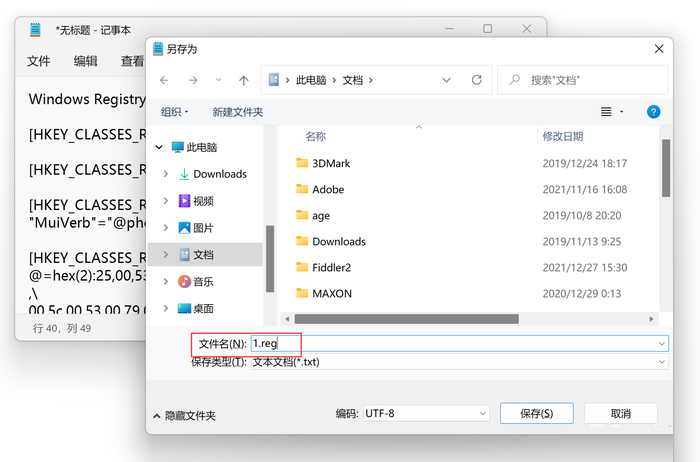Image resolution: width=700 pixels, height=462 pixels.
Task: Click the documents icon in address bar
Action: coord(274,80)
